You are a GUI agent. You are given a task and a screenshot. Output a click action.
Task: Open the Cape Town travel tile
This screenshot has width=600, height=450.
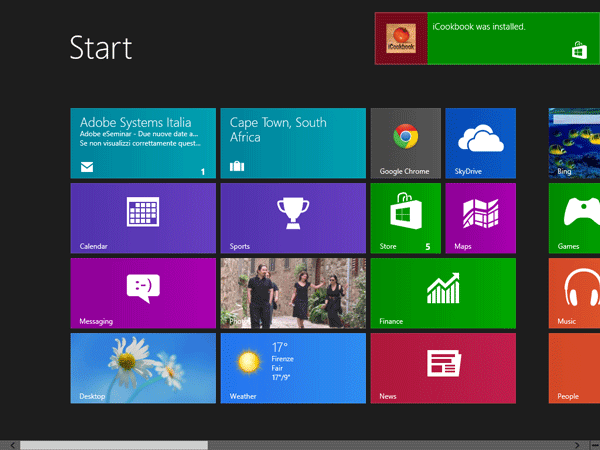click(x=292, y=143)
